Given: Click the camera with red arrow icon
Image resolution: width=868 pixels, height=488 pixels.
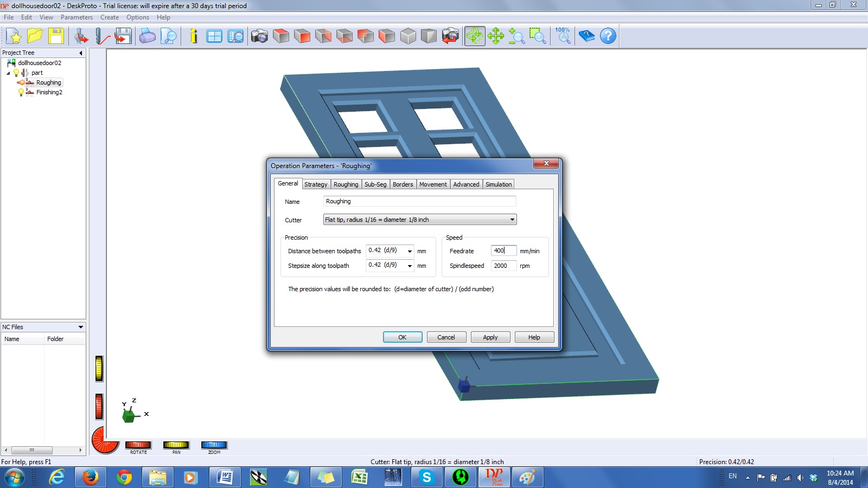Looking at the screenshot, I should pos(450,36).
